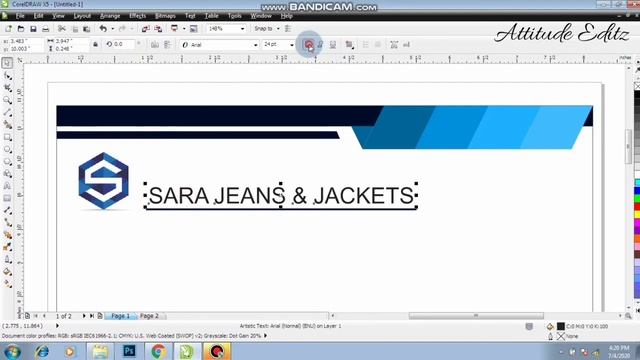Click the Print icon in toolbar
Image resolution: width=640 pixels, height=360 pixels.
click(x=46, y=29)
